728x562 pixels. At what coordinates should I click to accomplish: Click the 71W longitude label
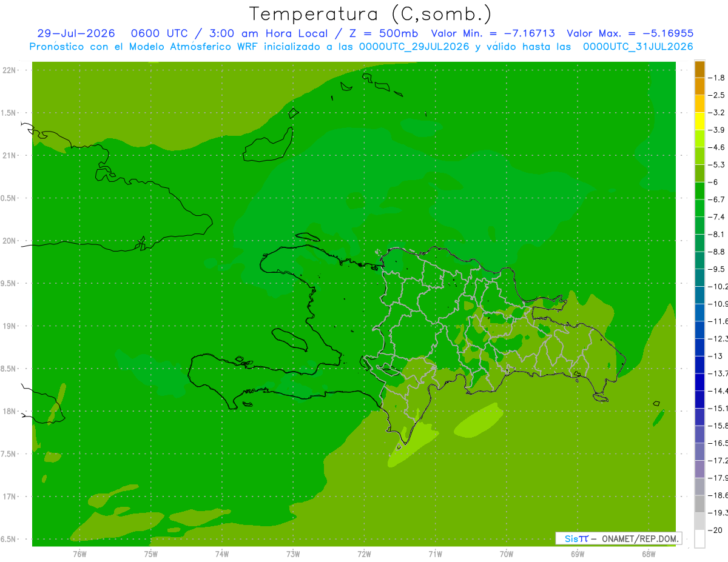coord(435,554)
